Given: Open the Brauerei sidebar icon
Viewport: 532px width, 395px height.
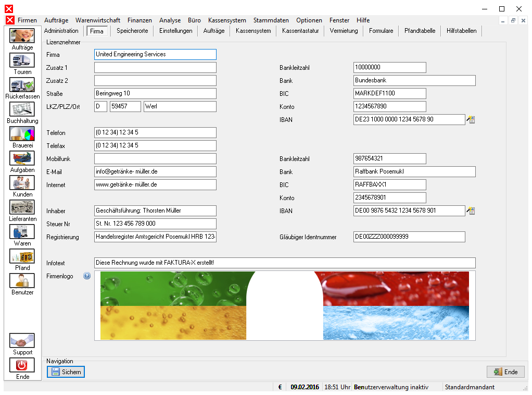Looking at the screenshot, I should pyautogui.click(x=22, y=133).
